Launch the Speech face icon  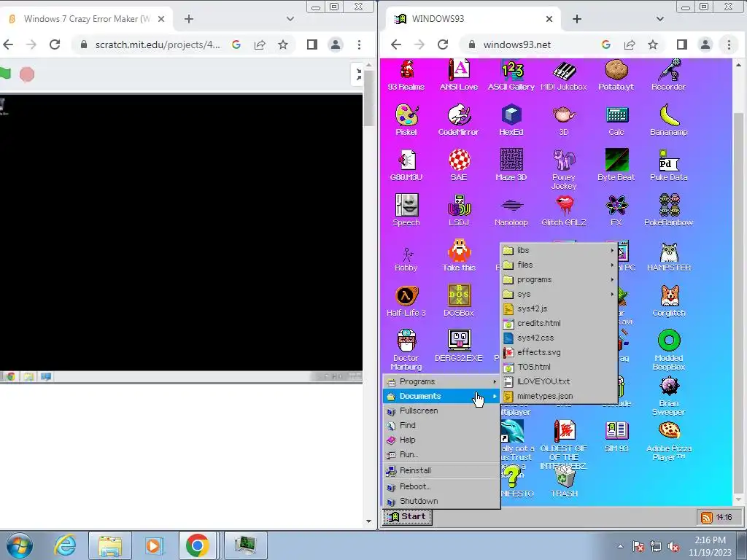pos(406,210)
